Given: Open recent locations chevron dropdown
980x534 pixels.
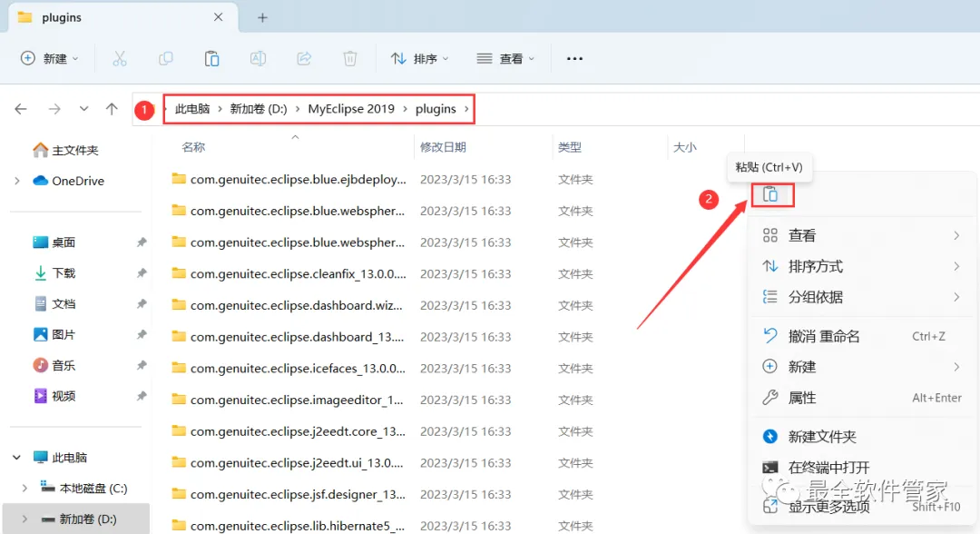Looking at the screenshot, I should click(83, 109).
